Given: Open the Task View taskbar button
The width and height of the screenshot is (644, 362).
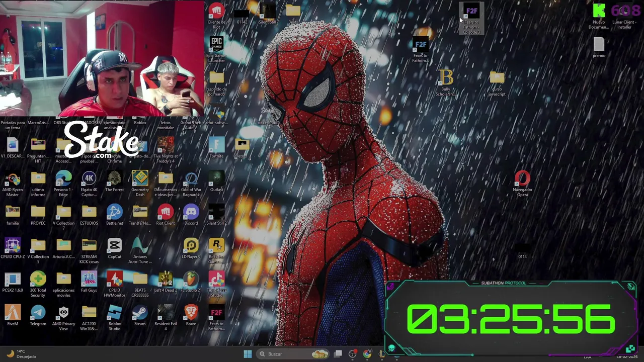Looking at the screenshot, I should tap(338, 354).
